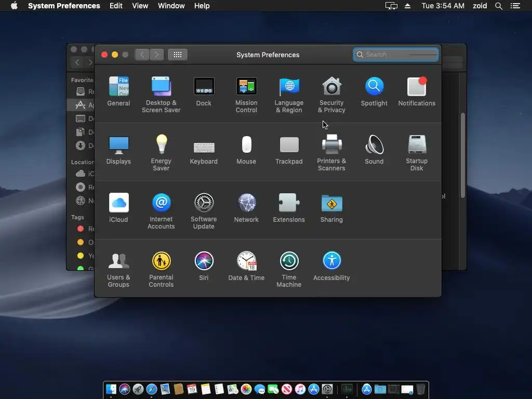Open Date & Time preferences

click(x=246, y=266)
